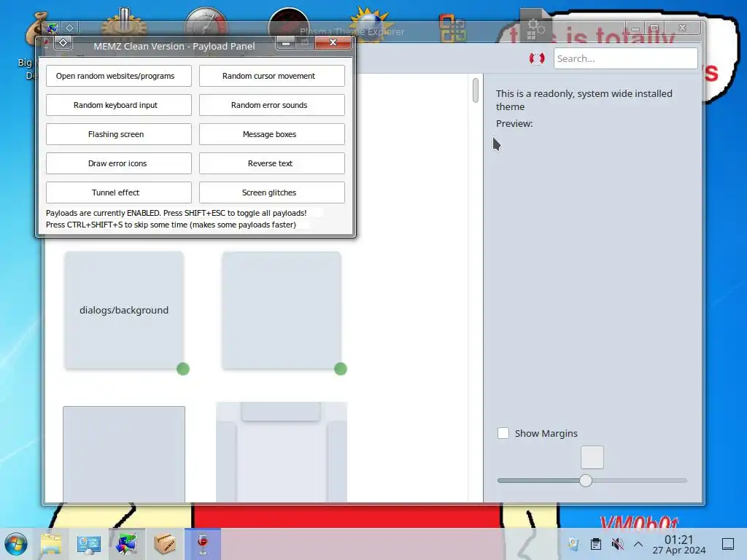Click the show desktop button on taskbar
The height and width of the screenshot is (560, 747).
728,544
